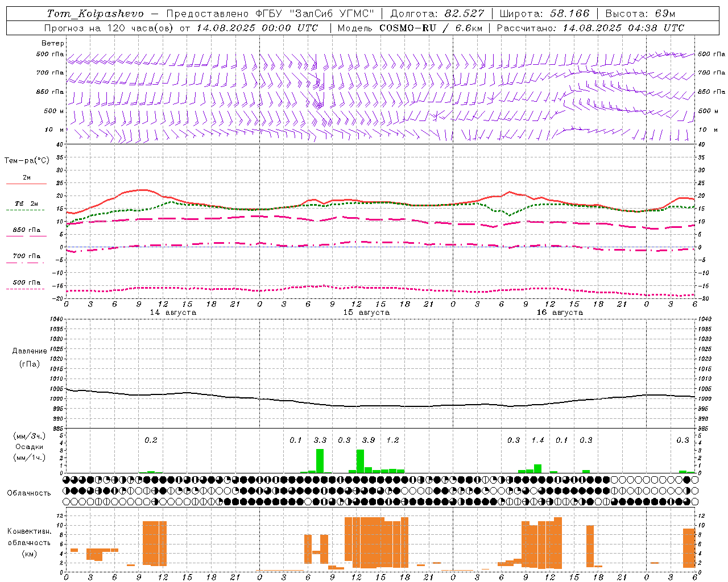
Task: Click the '0.2' precipitation amount value
Action: (x=151, y=440)
